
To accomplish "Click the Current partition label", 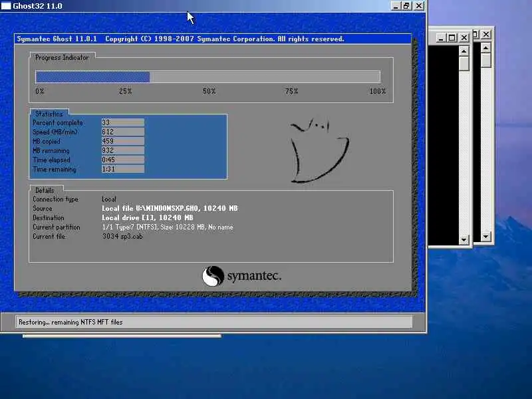I will point(57,227).
